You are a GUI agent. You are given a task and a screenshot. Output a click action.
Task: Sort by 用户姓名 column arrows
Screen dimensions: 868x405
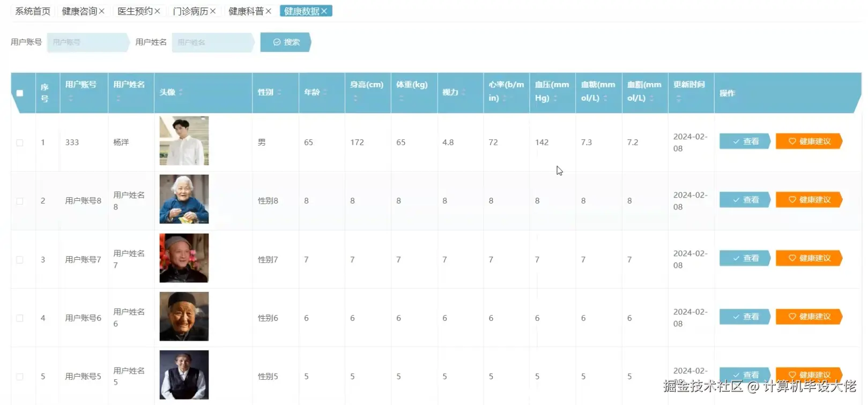(x=118, y=98)
